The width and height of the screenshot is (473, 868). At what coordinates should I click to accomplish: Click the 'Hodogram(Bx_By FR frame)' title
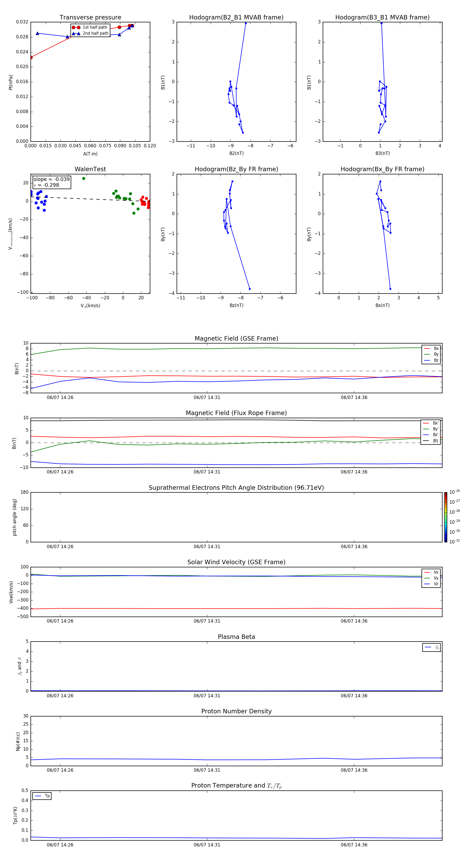click(382, 169)
